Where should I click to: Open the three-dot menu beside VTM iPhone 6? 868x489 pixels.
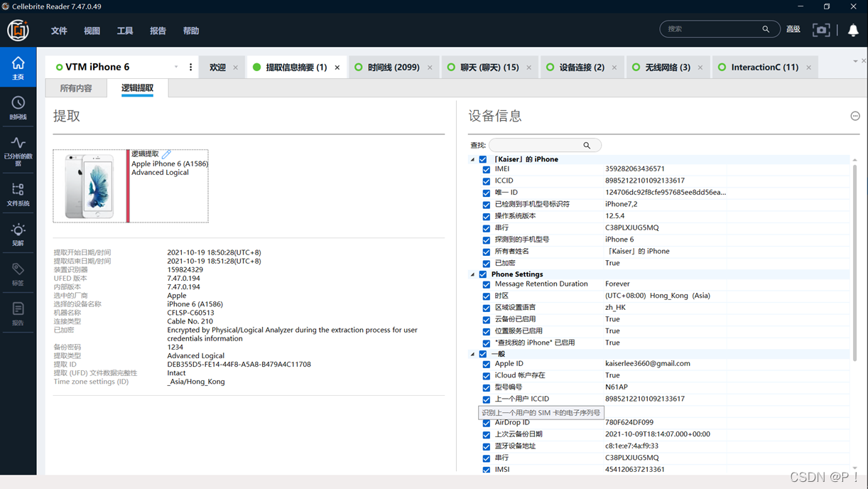click(x=190, y=67)
